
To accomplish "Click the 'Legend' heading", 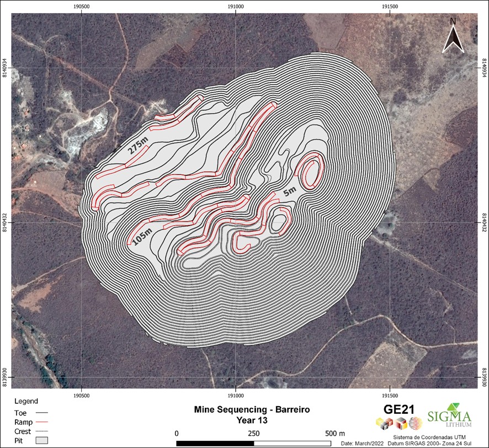I will tap(25, 401).
